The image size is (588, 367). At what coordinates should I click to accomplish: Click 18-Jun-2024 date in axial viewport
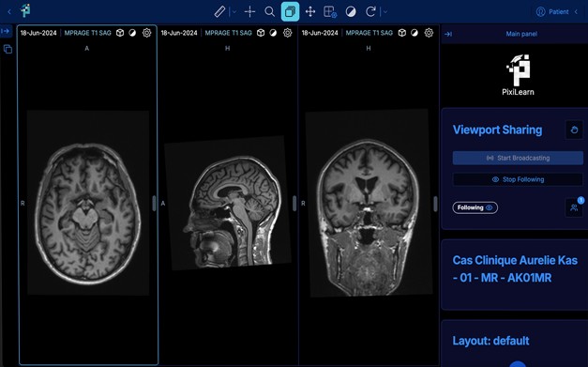38,33
